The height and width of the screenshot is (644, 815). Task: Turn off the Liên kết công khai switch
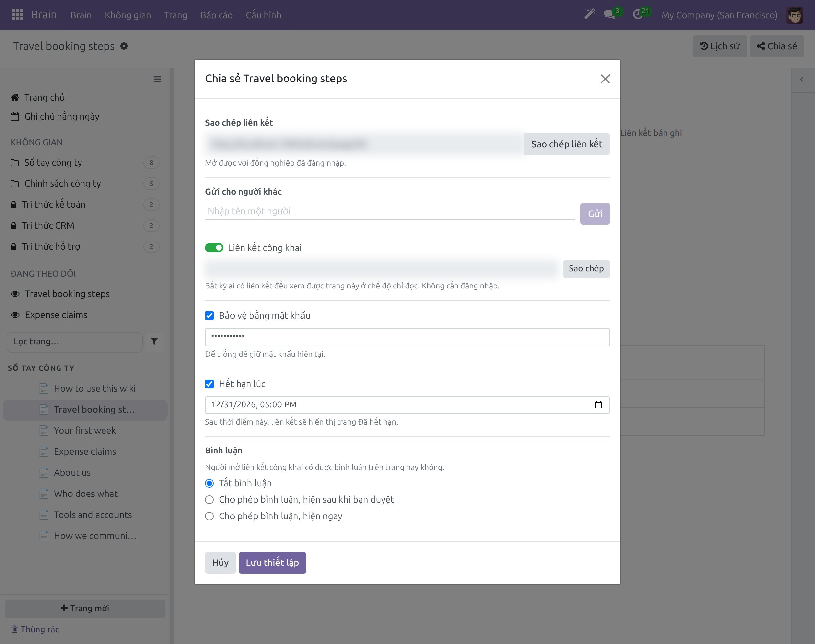pos(214,248)
